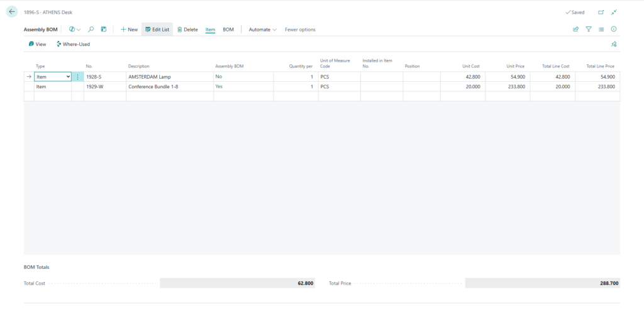This screenshot has height=313, width=644.
Task: Show the FactBox information icon
Action: pos(614,30)
